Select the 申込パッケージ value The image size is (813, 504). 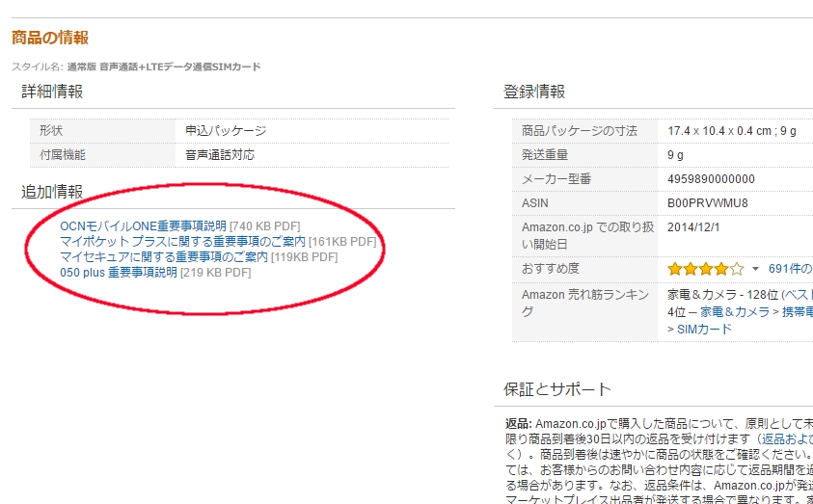[x=226, y=130]
